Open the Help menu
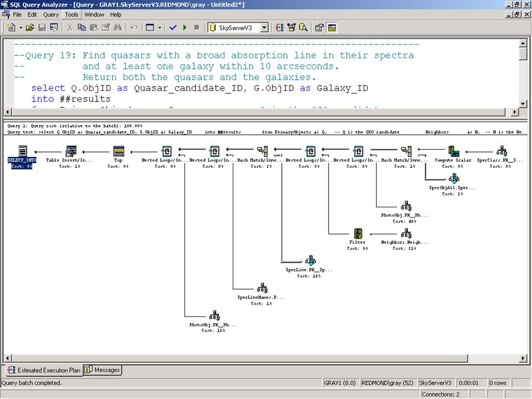532x399 pixels. 115,14
